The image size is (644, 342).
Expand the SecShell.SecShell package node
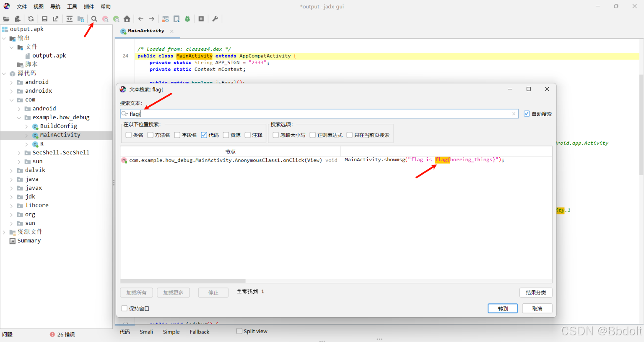click(19, 153)
